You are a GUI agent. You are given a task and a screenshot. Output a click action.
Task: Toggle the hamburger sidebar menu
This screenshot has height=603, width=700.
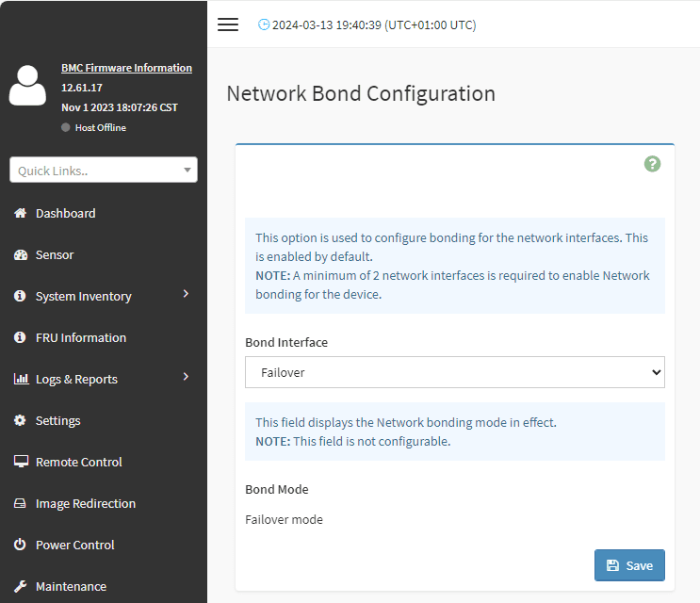(x=228, y=24)
